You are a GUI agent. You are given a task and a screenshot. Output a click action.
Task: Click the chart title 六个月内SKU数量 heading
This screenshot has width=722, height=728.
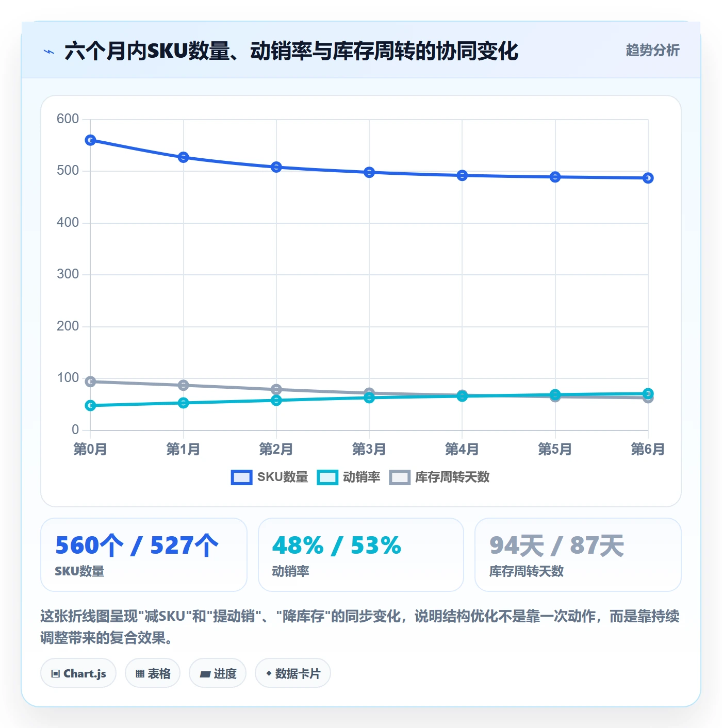[x=291, y=51]
